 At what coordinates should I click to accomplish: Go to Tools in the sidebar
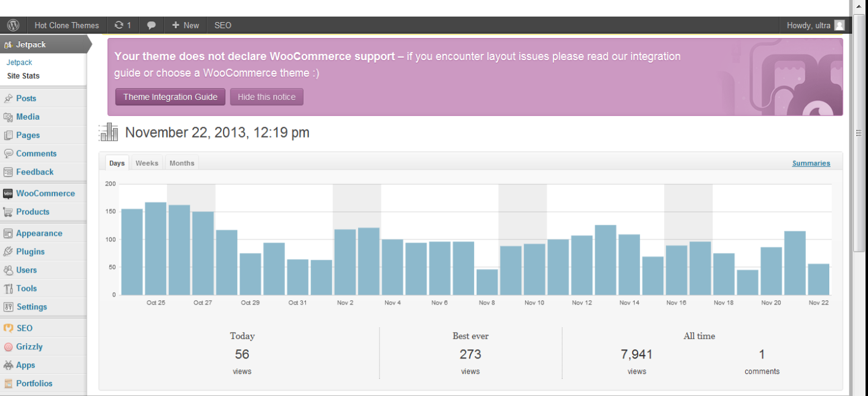point(26,289)
